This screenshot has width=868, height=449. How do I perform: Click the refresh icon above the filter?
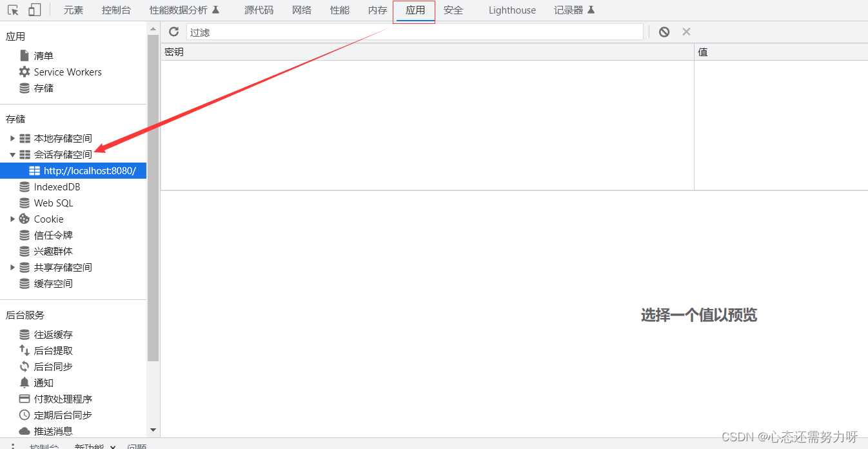pyautogui.click(x=173, y=31)
